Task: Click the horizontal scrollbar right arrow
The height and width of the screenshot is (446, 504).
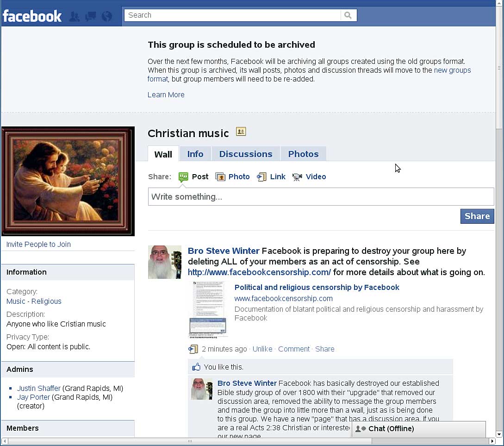Action: pos(493,441)
